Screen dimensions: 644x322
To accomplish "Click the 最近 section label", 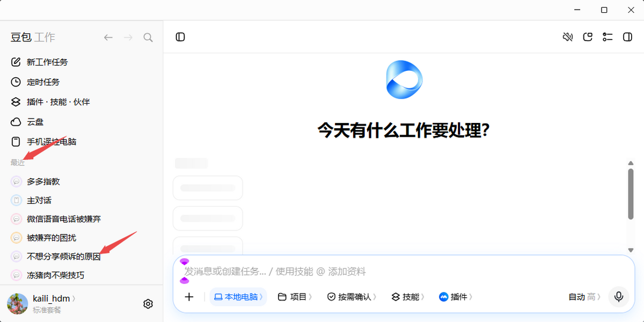I will click(18, 163).
